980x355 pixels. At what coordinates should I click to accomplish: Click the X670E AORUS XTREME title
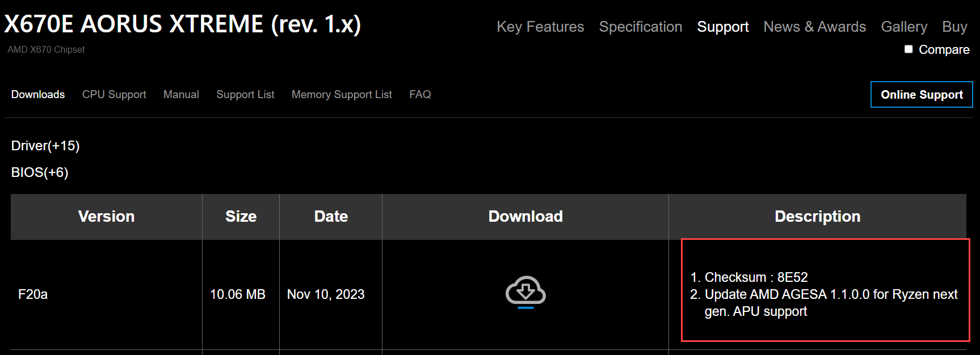click(x=182, y=24)
